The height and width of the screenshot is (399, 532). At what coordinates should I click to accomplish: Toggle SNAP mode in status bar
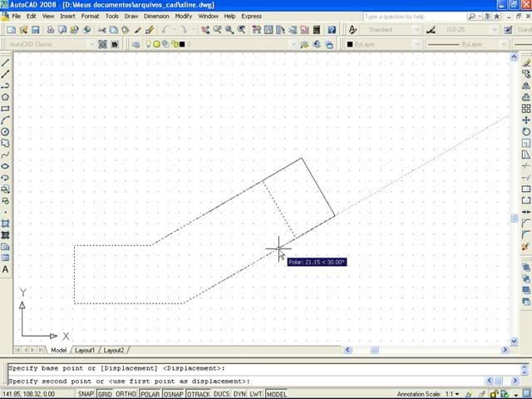(x=86, y=394)
